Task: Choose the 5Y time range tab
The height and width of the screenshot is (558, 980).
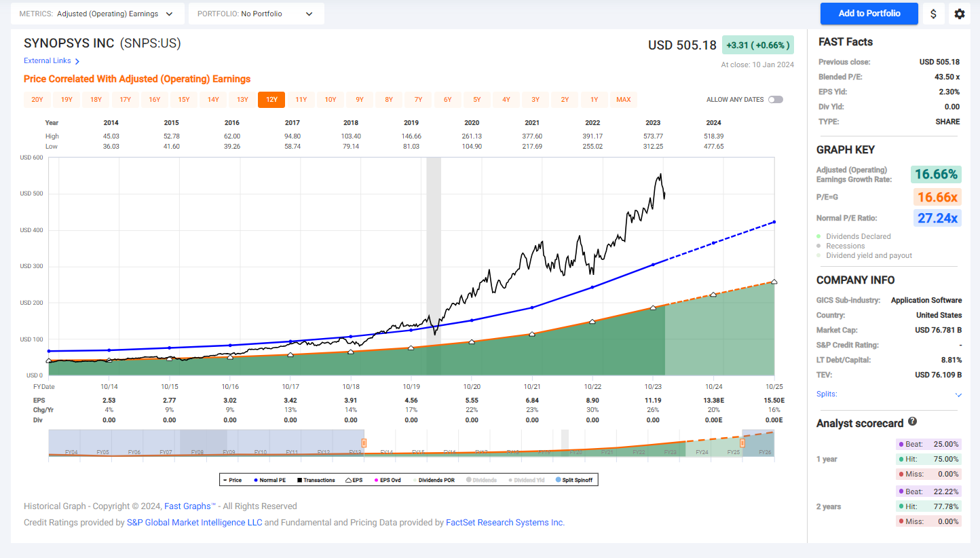Action: [x=477, y=100]
